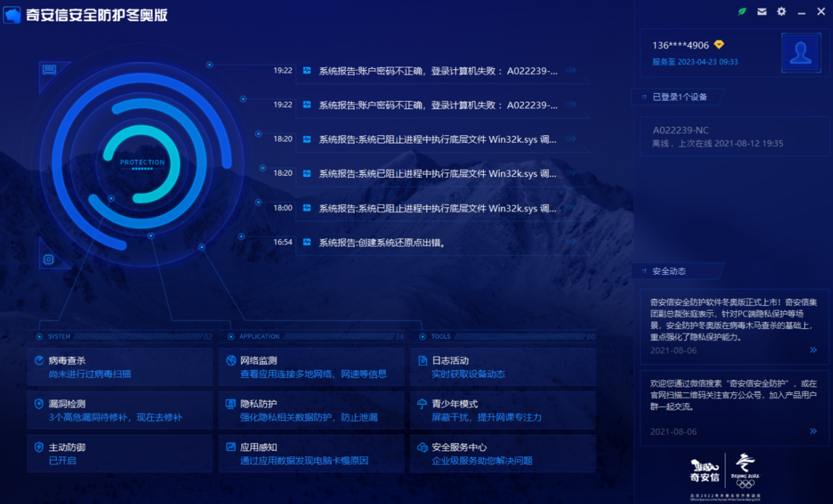
Task: Open 主动防御 active defense tile
Action: 120,453
